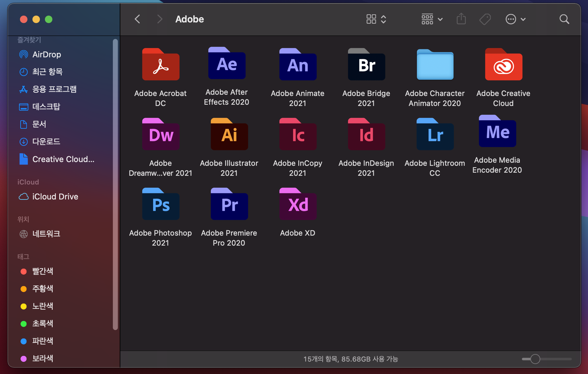
Task: Select the Adobe InCopy 2021 folder
Action: tap(298, 134)
